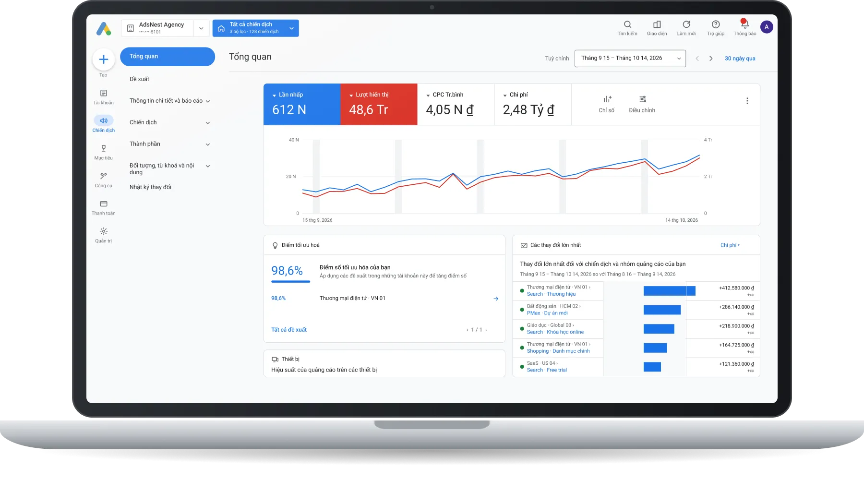Open the Chi phí dropdown in changes card
The image size is (864, 504).
coord(730,245)
